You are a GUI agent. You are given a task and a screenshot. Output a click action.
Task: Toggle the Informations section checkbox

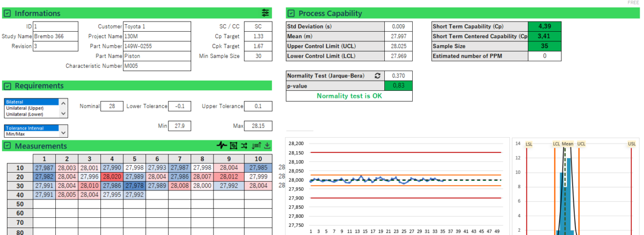coord(8,13)
